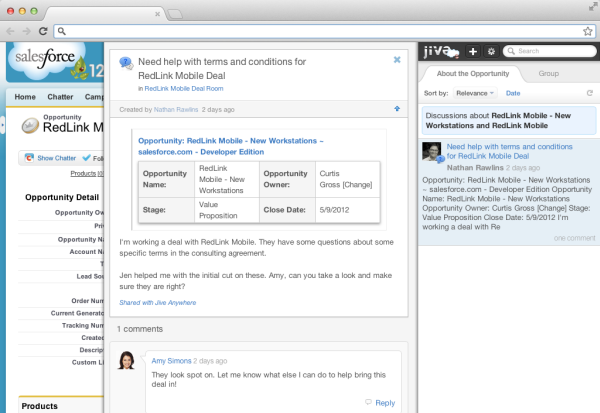The image size is (600, 413).
Task: Bookmark page with star icon
Action: pyautogui.click(x=588, y=31)
